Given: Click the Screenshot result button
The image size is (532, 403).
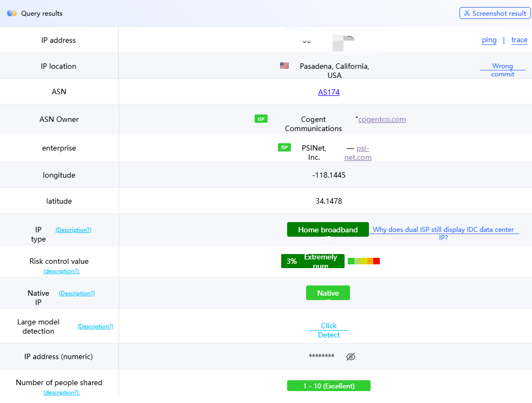Looking at the screenshot, I should coord(495,14).
